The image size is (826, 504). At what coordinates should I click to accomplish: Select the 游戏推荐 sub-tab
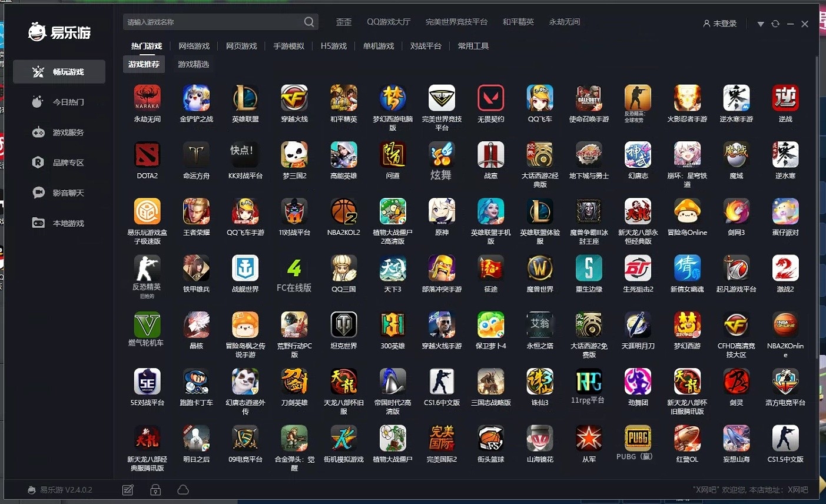(144, 64)
